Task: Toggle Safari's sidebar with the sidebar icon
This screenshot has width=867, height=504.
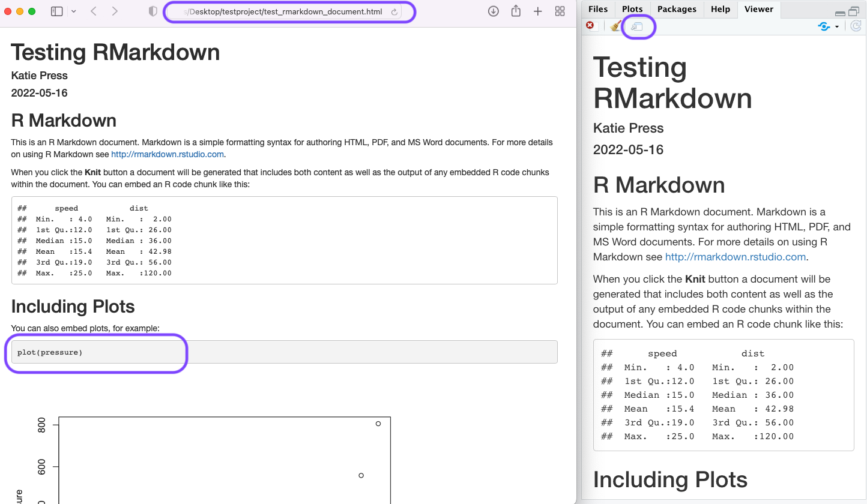Action: 57,11
